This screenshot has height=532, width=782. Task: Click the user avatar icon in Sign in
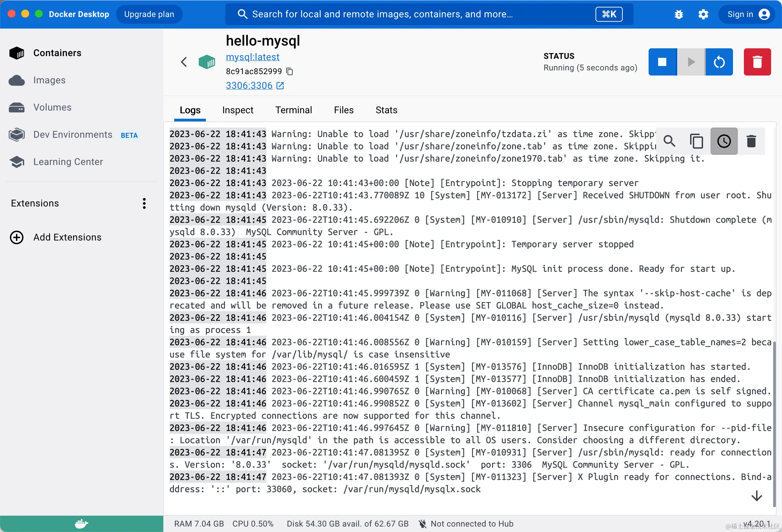pos(764,14)
